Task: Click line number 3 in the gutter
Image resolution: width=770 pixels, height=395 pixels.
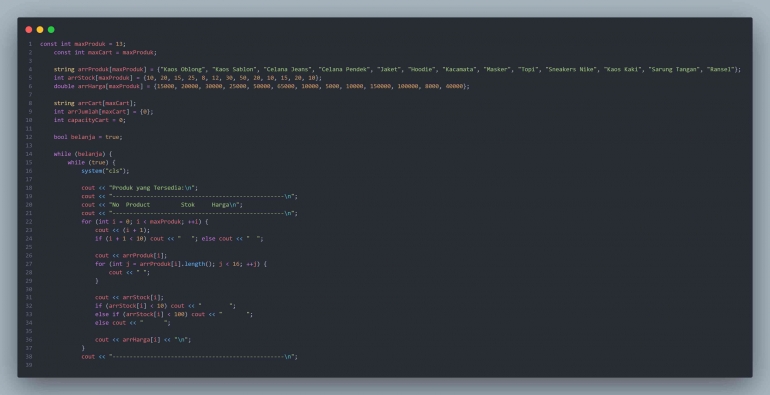Action: coord(30,61)
